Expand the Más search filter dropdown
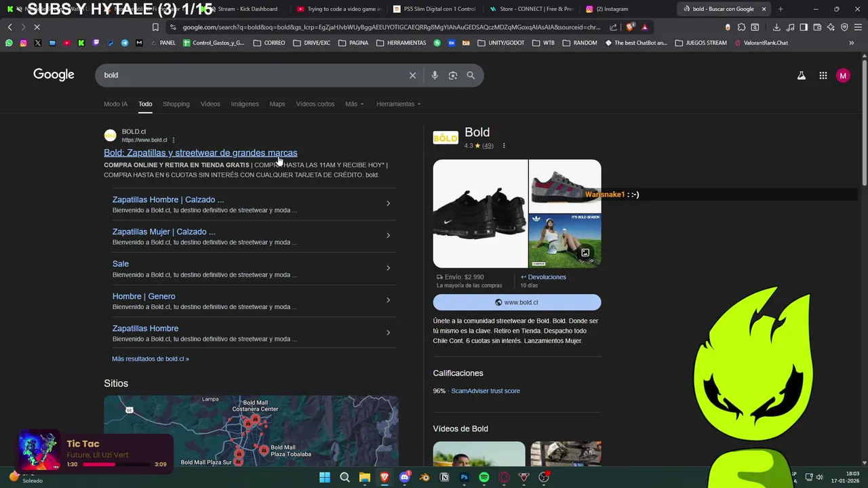The image size is (868, 488). pos(354,104)
